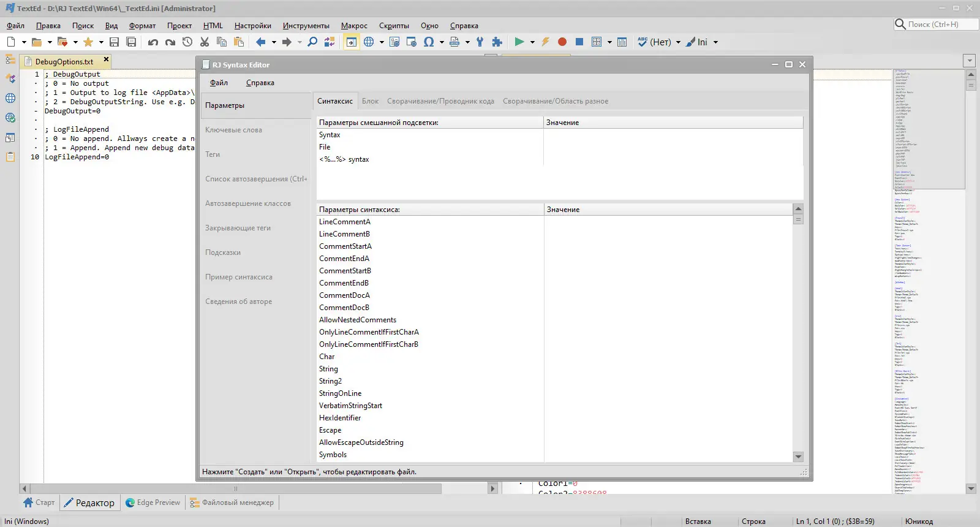Screen dimensions: 980x527
Task: Select the Параметры sidebar section
Action: 256,105
